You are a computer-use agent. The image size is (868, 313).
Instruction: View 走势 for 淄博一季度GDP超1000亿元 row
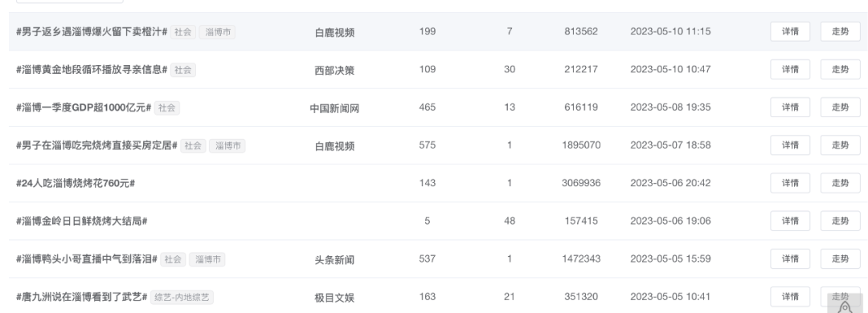click(x=841, y=108)
